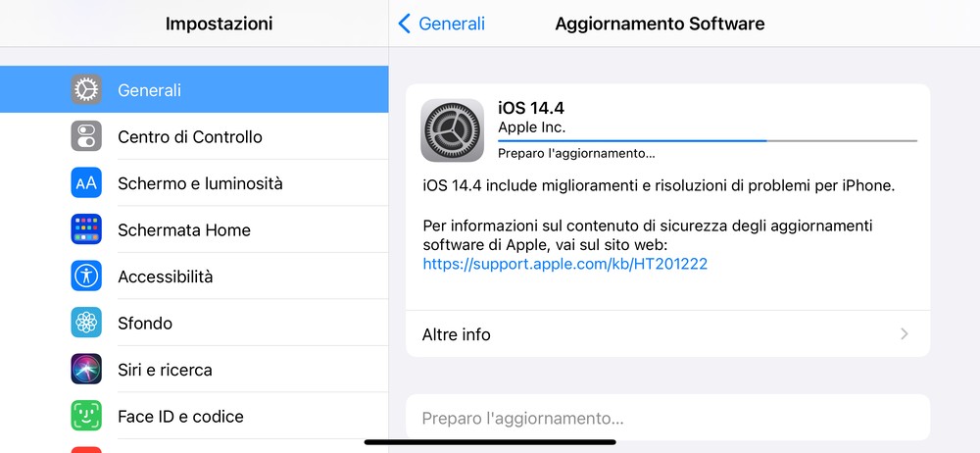Image resolution: width=980 pixels, height=453 pixels.
Task: Open Schermata Home settings
Action: [x=184, y=229]
